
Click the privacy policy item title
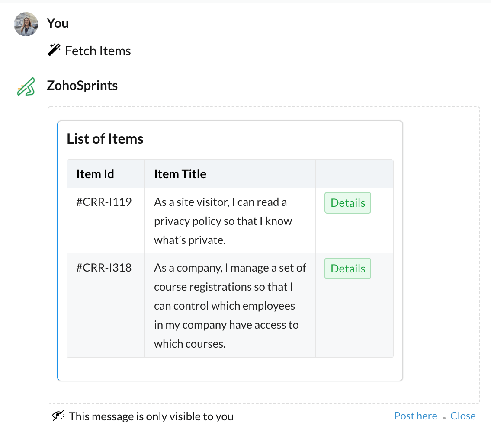(x=223, y=221)
